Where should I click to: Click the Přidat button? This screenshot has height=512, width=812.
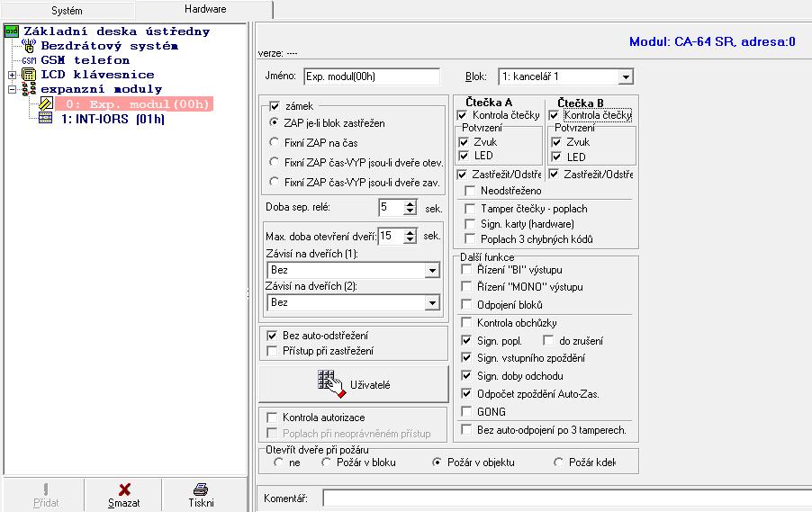(46, 495)
